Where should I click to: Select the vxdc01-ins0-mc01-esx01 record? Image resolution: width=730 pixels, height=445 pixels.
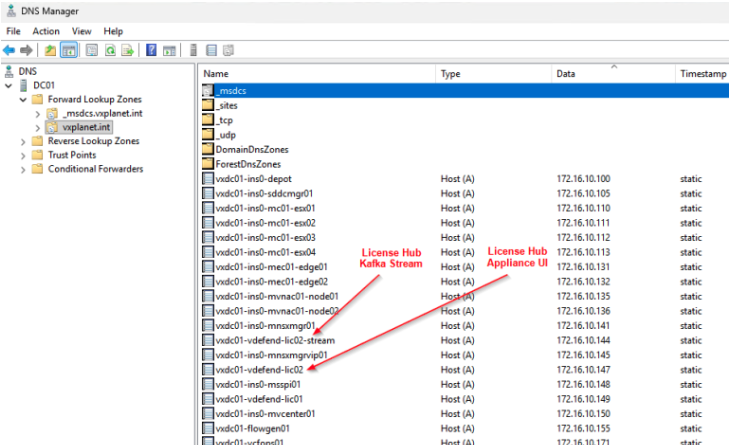pos(265,208)
